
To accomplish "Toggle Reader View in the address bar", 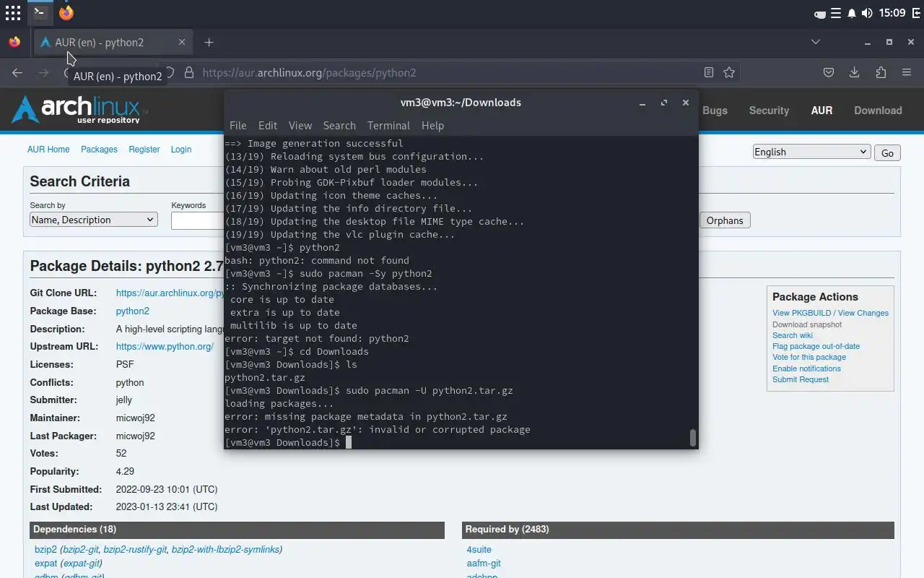I will (709, 72).
